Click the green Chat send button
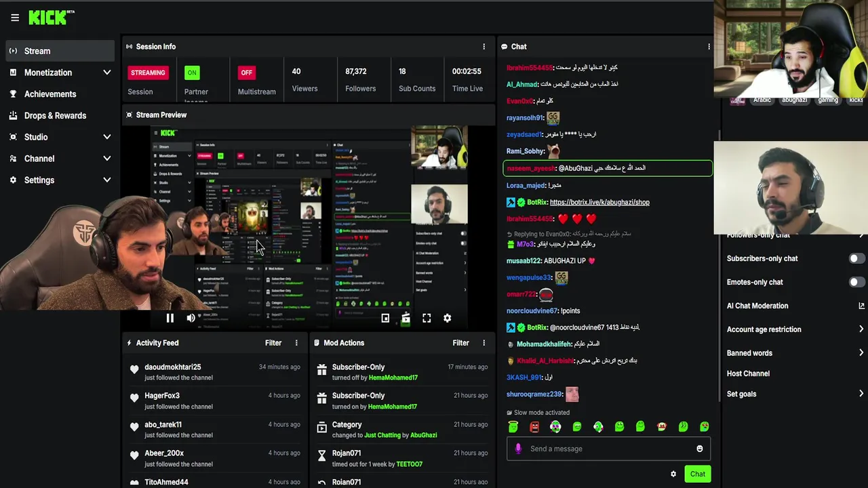The height and width of the screenshot is (488, 868). (x=697, y=474)
